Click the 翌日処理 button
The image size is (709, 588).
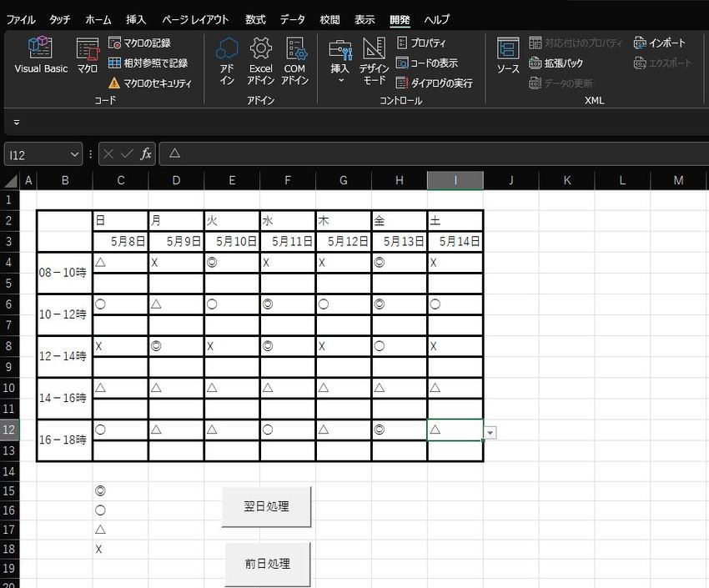click(x=266, y=506)
